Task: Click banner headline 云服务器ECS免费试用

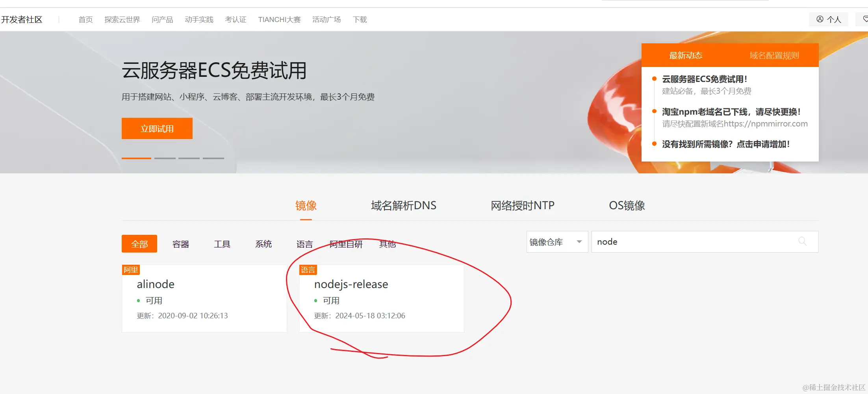Action: pyautogui.click(x=214, y=71)
